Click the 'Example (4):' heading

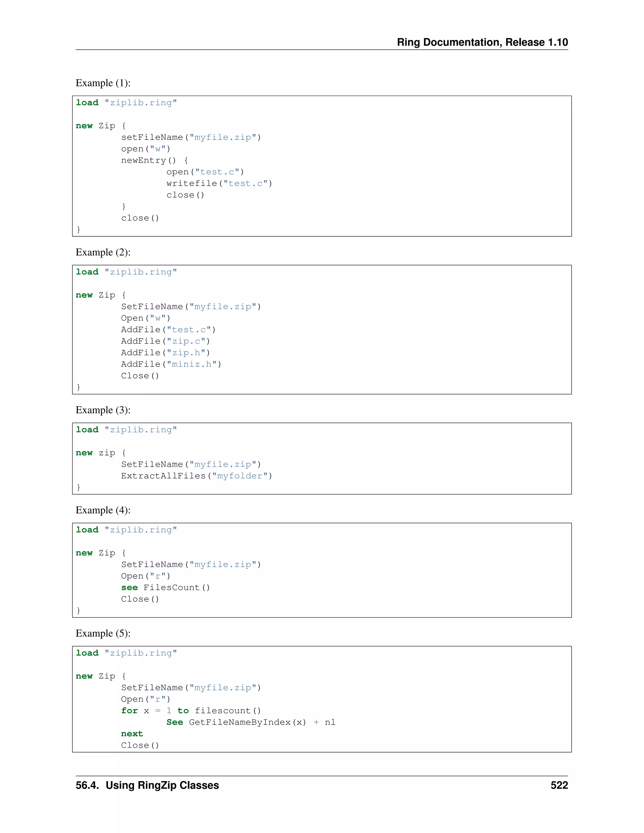click(x=103, y=510)
